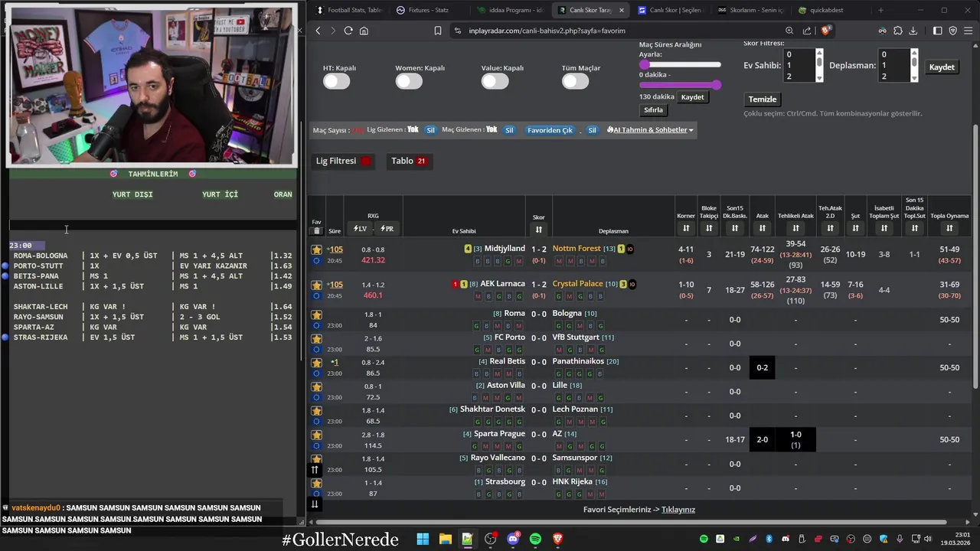Screen dimensions: 980x551
Task: Sort the Şut column
Action: pyautogui.click(x=855, y=229)
